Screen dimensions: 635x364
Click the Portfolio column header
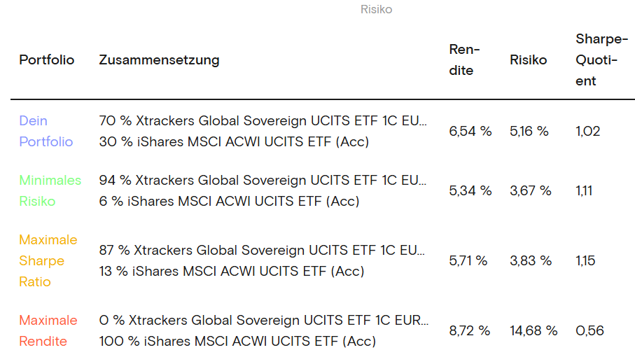(46, 59)
